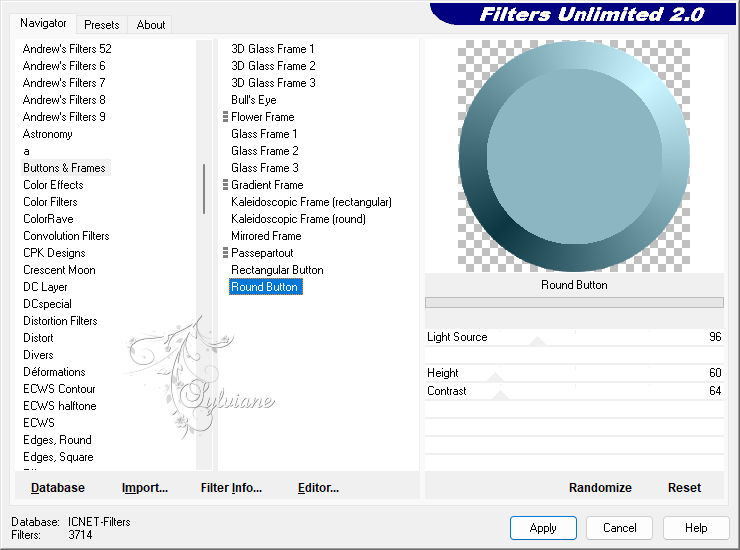740x550 pixels.
Task: Pick the Bull's Eye filter
Action: point(254,100)
